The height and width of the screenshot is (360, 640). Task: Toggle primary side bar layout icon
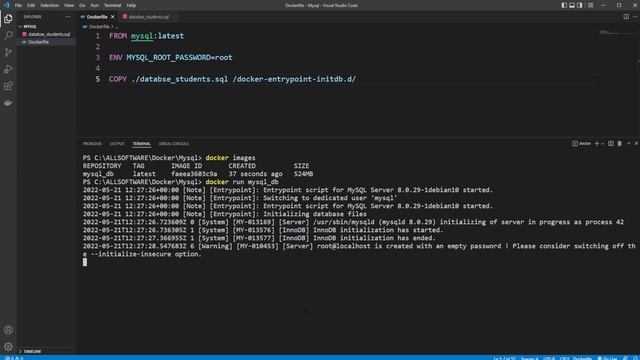(564, 5)
